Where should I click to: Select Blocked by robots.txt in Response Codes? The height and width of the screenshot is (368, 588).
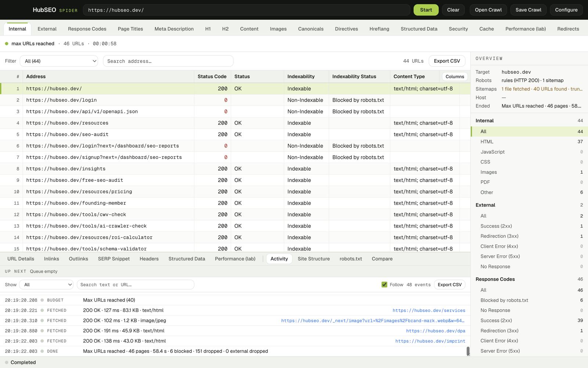coord(529,300)
